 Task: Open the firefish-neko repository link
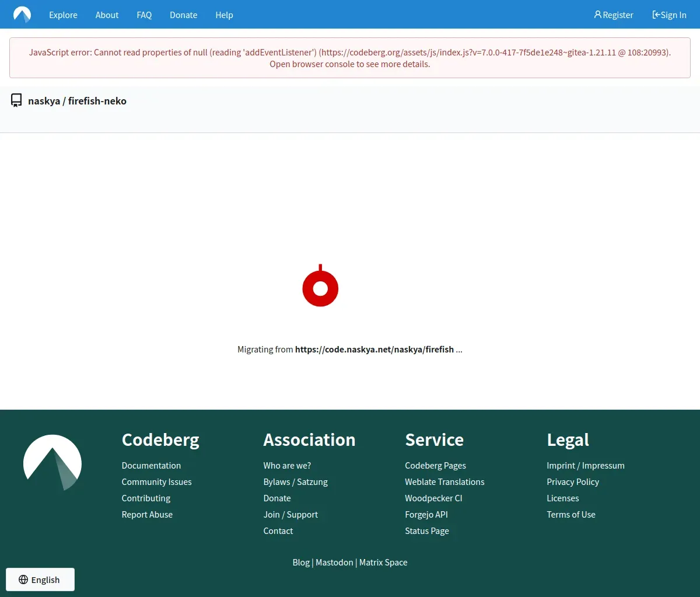click(x=97, y=101)
